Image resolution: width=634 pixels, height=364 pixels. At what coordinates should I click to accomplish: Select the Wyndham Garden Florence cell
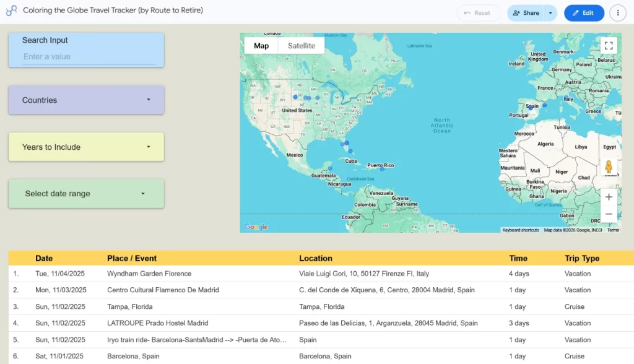tap(149, 274)
